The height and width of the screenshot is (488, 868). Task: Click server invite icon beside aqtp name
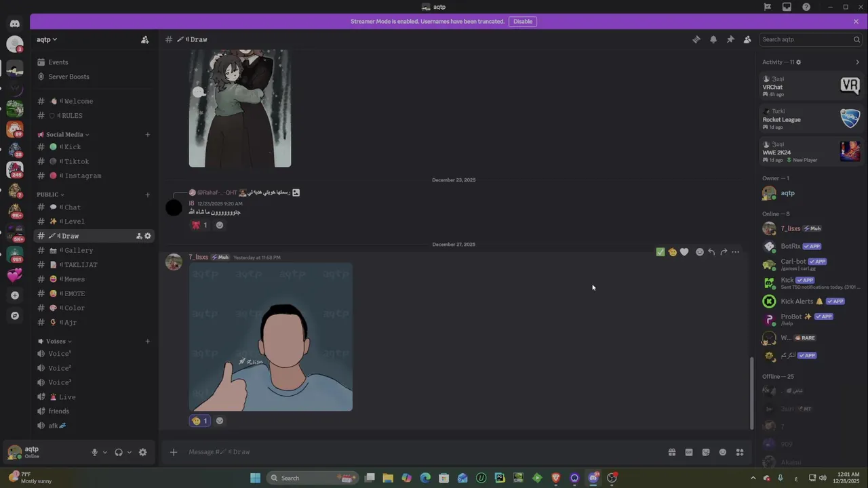coord(144,40)
